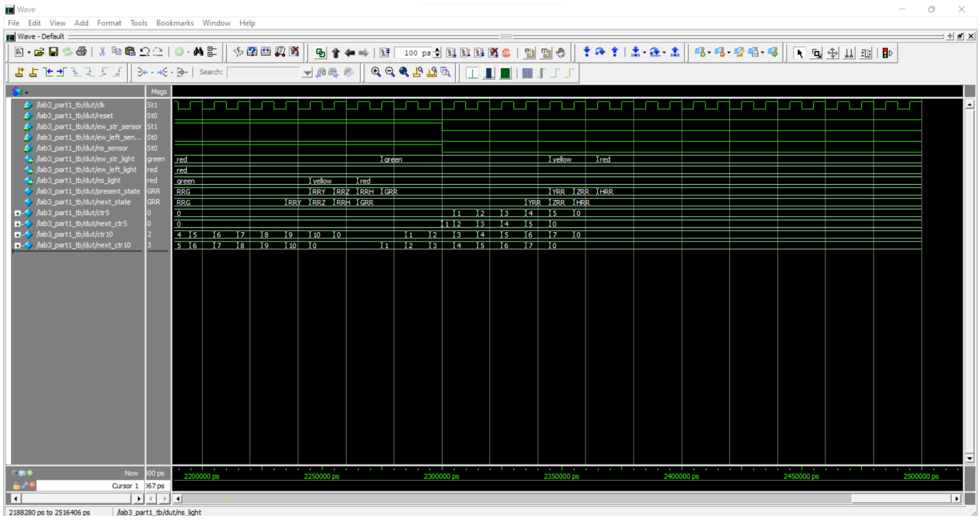Click the black up arrow icon

(x=336, y=53)
